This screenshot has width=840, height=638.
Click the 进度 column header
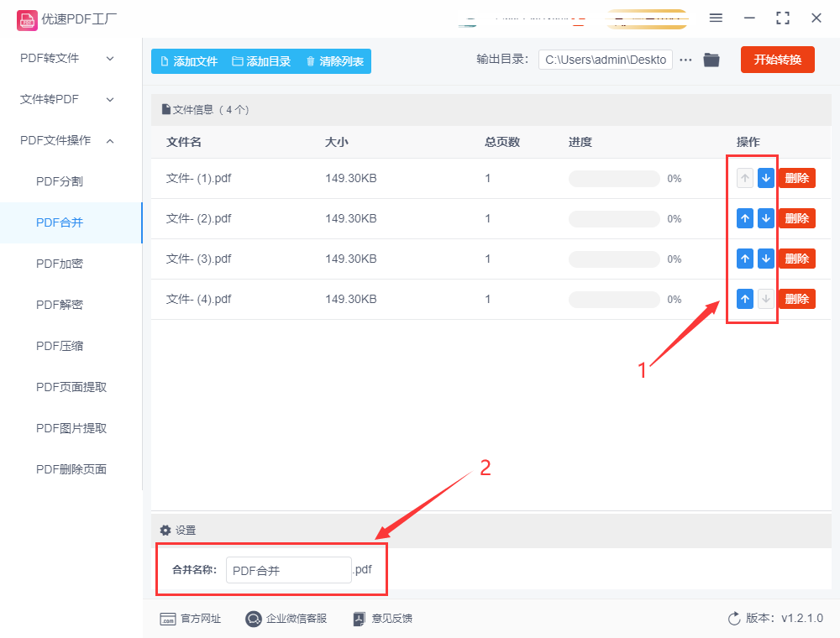coord(580,142)
